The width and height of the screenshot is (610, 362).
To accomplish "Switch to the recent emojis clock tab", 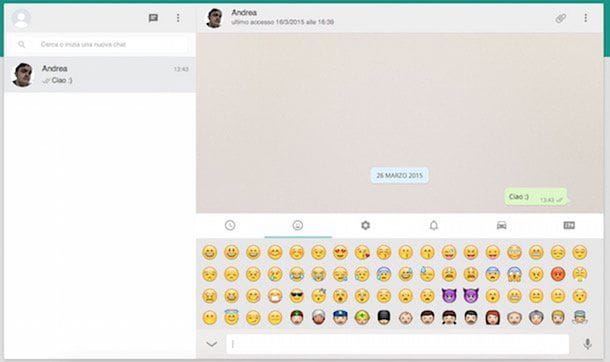I will coord(230,225).
